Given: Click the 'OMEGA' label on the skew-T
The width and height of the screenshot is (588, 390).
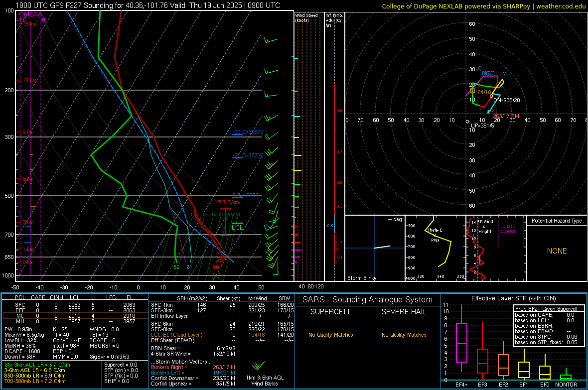Looking at the screenshot, I should coord(31,14).
